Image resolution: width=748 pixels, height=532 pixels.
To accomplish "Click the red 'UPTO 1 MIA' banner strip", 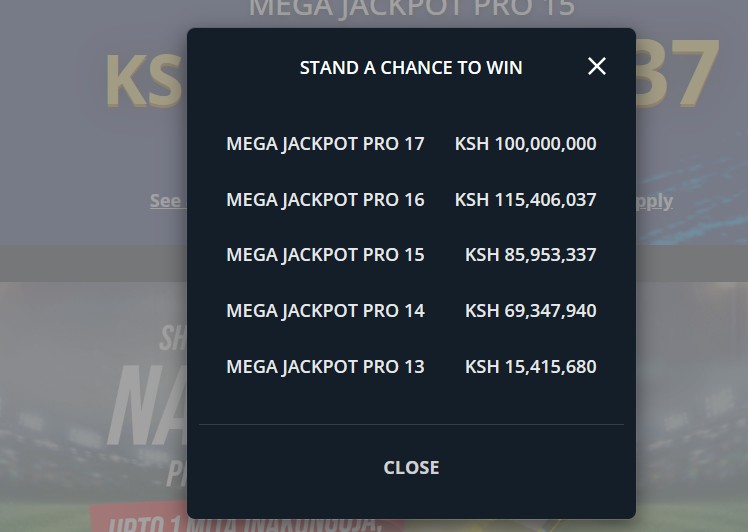I will point(138,519).
